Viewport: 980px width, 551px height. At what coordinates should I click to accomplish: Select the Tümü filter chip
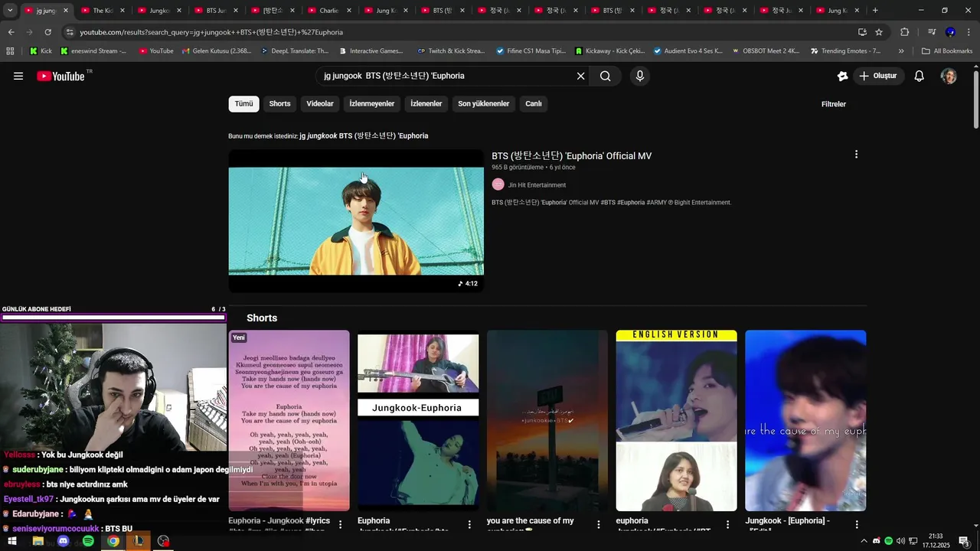pyautogui.click(x=243, y=104)
